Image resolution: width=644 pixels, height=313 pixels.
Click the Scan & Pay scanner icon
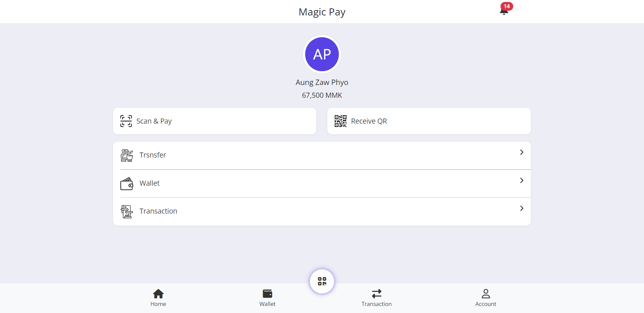(x=126, y=121)
